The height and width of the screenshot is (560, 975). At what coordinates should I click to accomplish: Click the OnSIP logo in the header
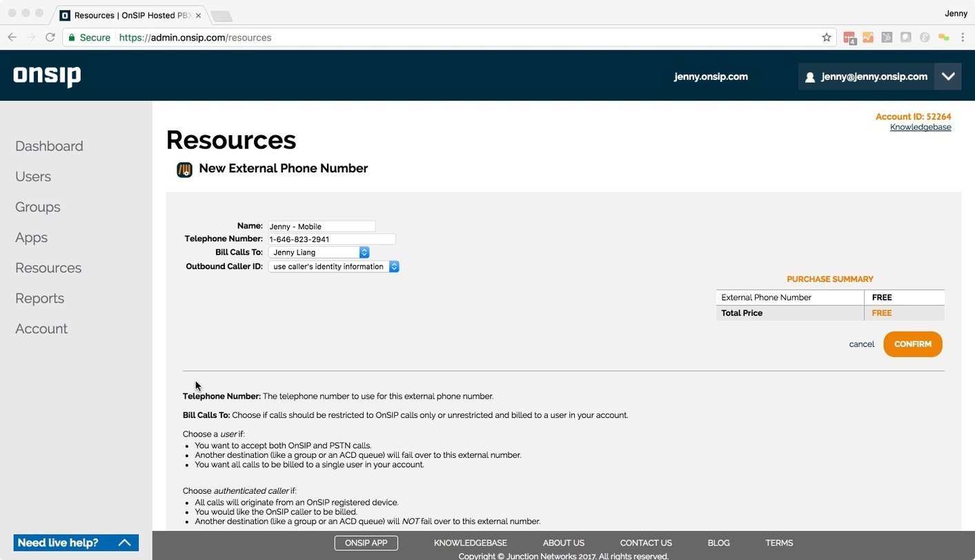coord(46,76)
